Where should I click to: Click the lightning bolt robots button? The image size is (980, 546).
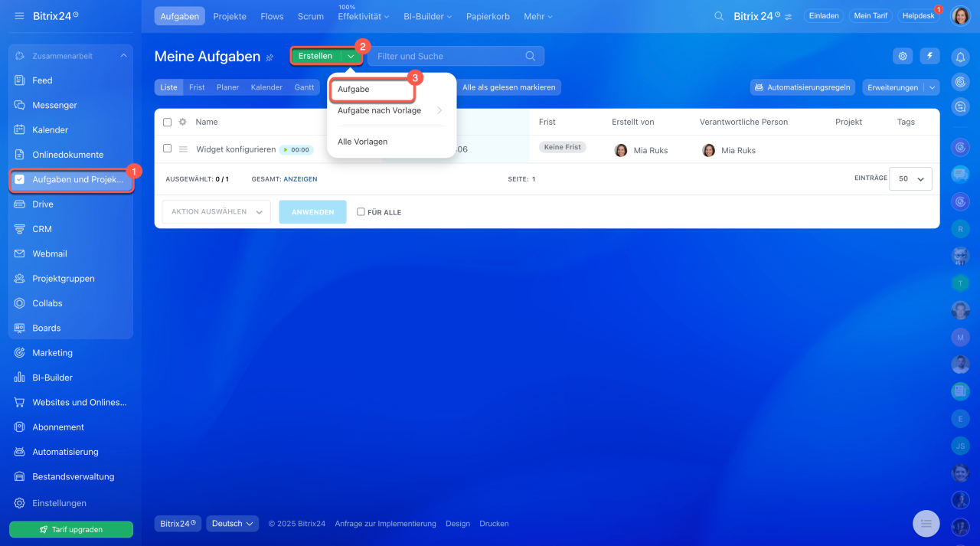(930, 56)
